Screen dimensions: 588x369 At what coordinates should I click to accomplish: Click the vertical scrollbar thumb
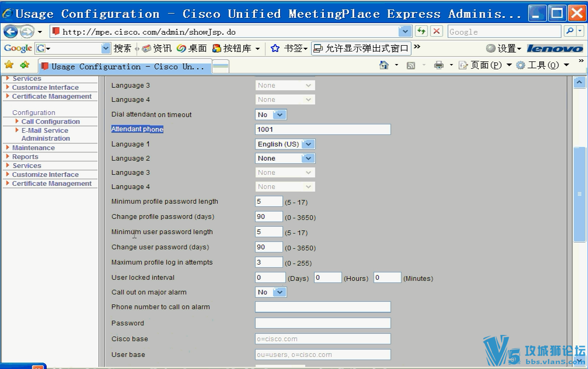(x=580, y=194)
